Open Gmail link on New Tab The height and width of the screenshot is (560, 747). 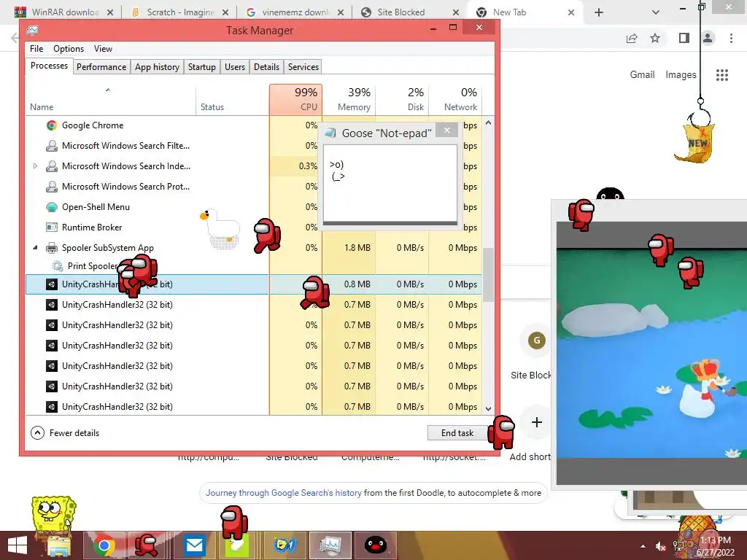point(642,75)
